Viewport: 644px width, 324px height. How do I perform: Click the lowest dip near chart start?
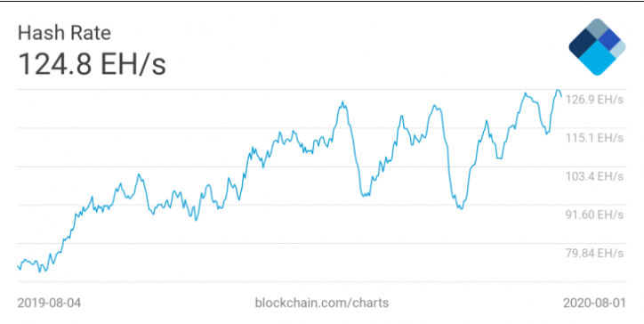40,271
